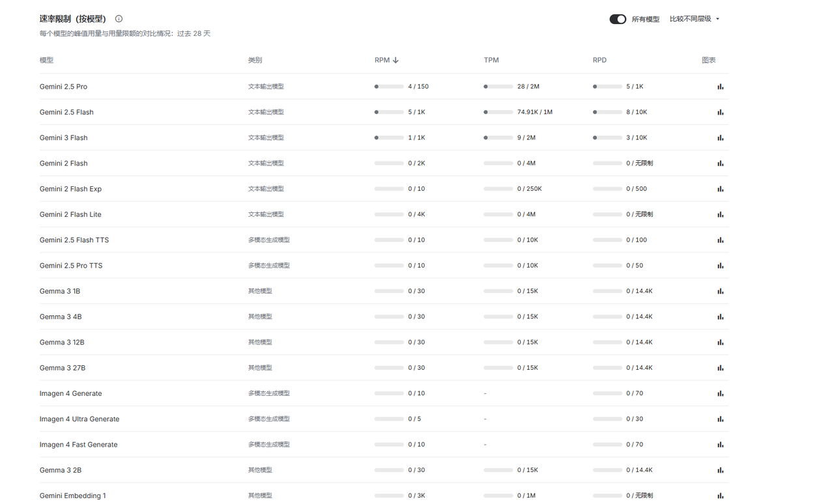Click the TPM column header
834x504 pixels.
pyautogui.click(x=491, y=60)
